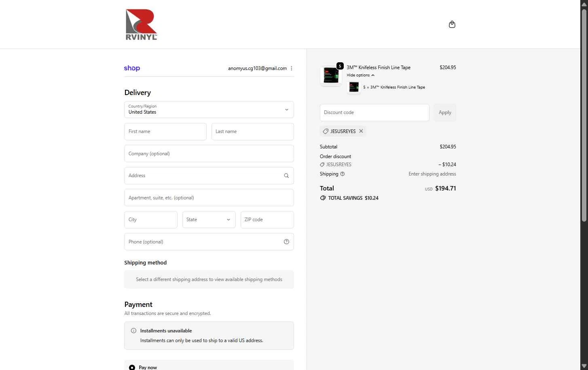Focus the Discount code field
The image size is (588, 370).
click(374, 112)
